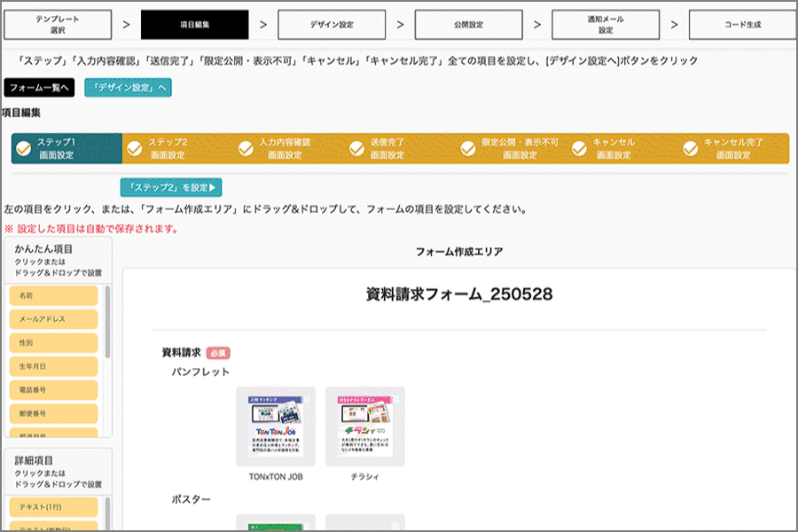The image size is (798, 532).
Task: Click the 「デザイン設定」へ button
Action: coord(128,88)
